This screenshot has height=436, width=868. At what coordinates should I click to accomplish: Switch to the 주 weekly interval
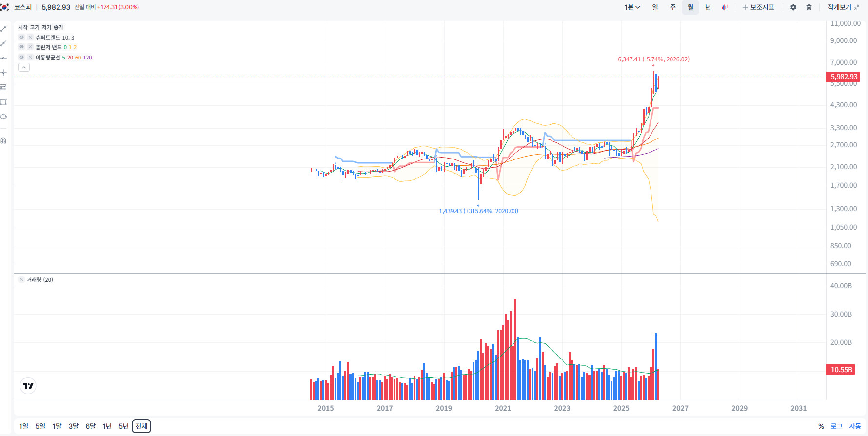click(x=673, y=7)
